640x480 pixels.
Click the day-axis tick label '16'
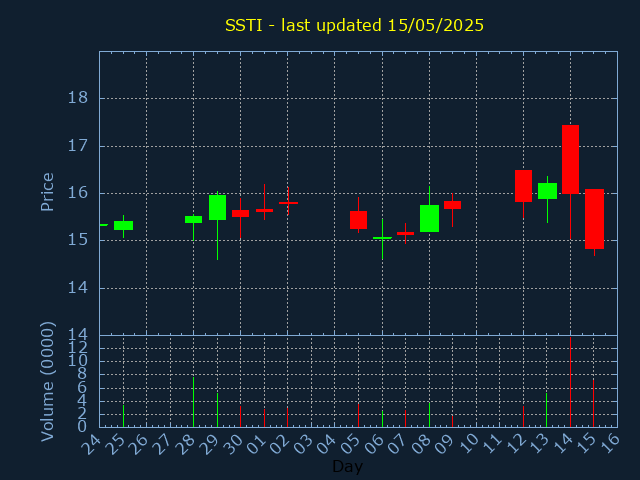(610, 444)
